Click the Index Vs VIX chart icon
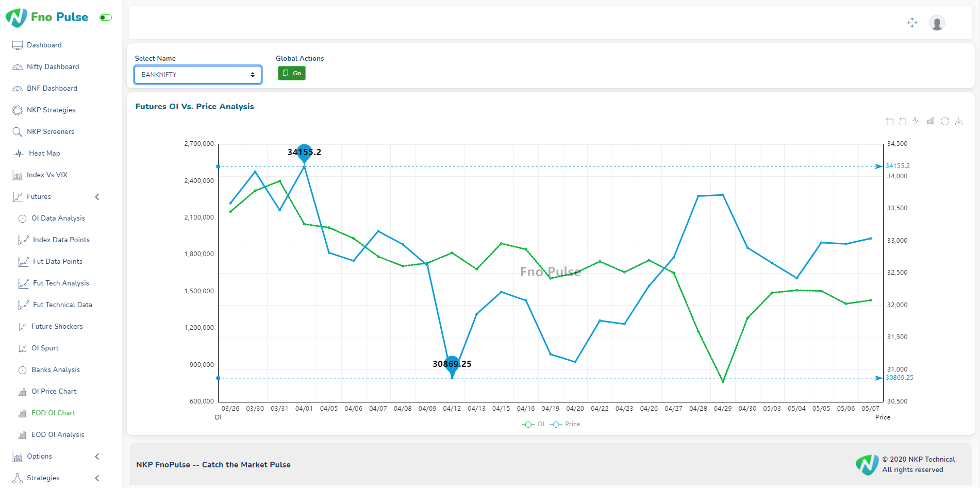The image size is (980, 488). click(x=18, y=175)
